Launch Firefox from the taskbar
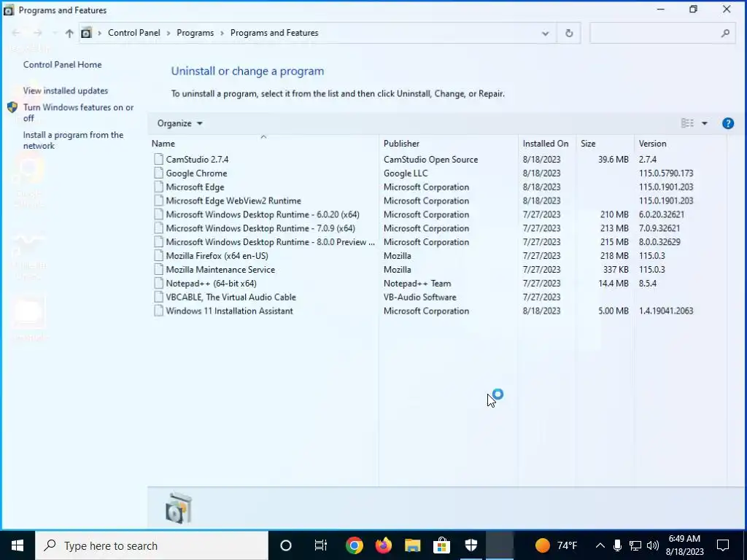This screenshot has width=747, height=560. point(384,545)
